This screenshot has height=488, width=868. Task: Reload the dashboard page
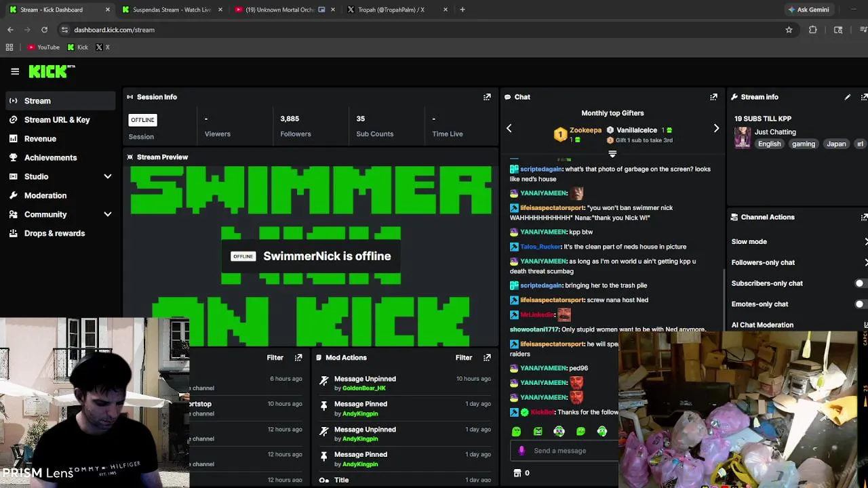pyautogui.click(x=44, y=30)
